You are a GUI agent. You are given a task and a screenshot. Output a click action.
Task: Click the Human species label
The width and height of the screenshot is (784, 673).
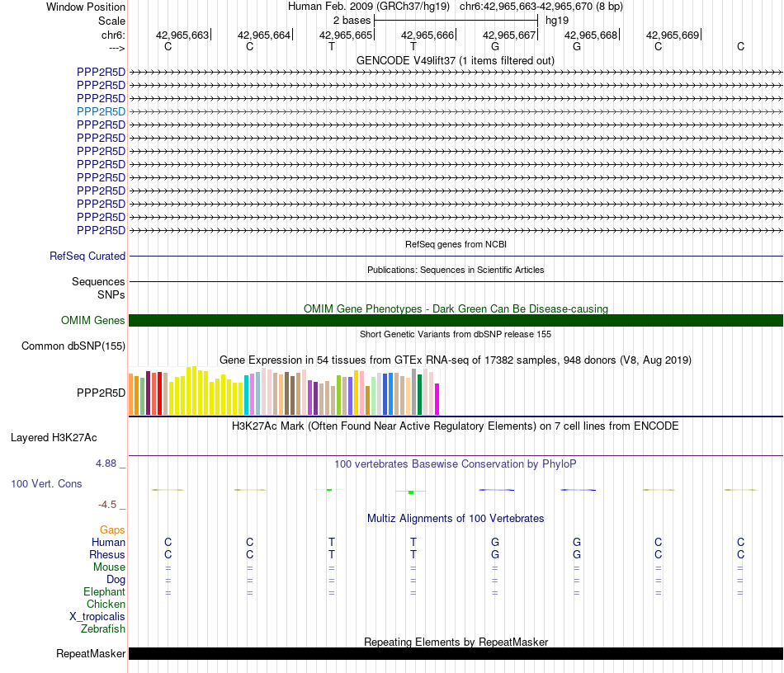click(108, 542)
